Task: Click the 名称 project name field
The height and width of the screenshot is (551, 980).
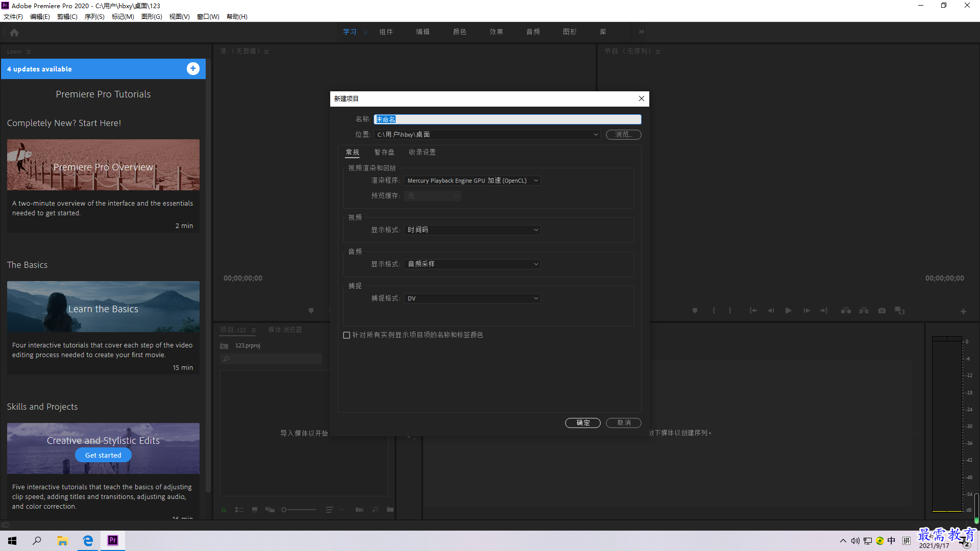Action: pyautogui.click(x=507, y=119)
